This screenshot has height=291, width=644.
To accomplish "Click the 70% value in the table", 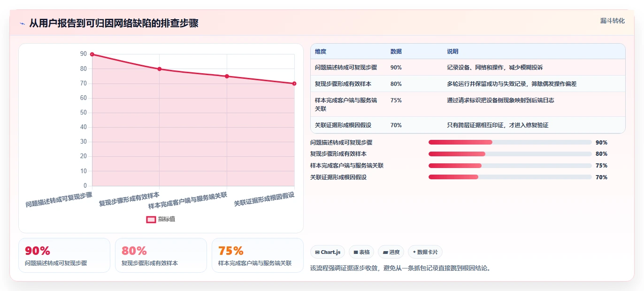I will [396, 125].
